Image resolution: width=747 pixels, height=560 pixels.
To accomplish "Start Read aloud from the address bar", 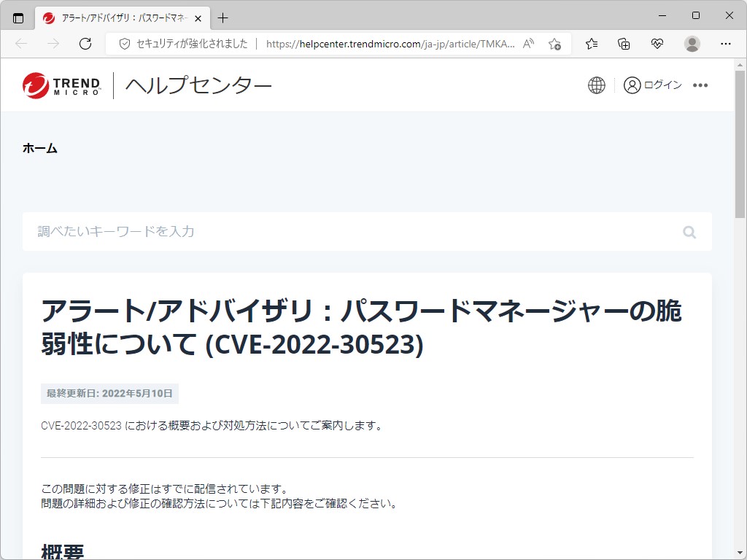I will 527,44.
